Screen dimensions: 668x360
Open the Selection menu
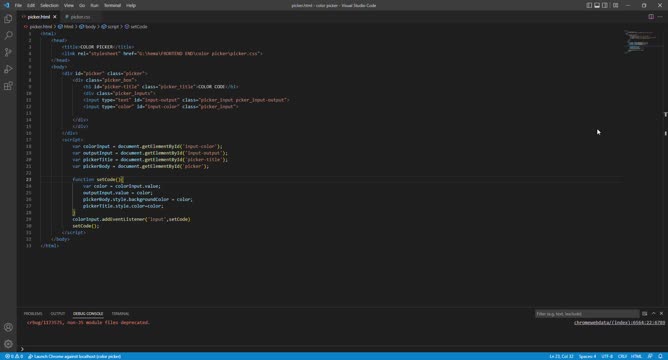tap(49, 6)
